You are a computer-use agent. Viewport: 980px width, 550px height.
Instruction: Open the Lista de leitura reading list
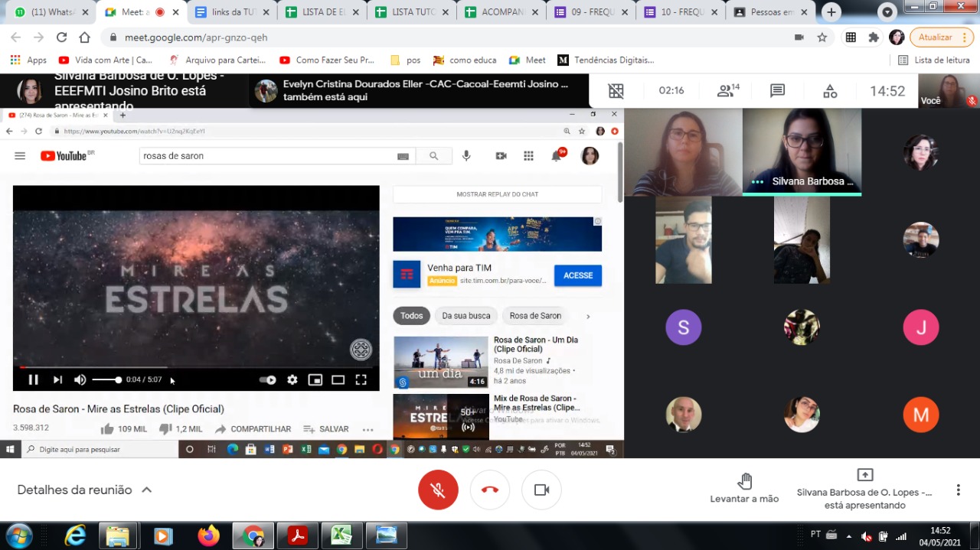pyautogui.click(x=934, y=60)
